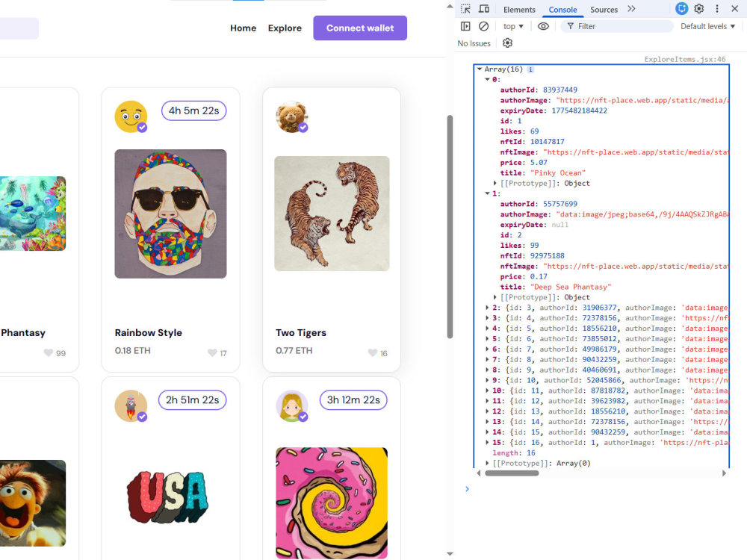Expand Prototype of item 1 object
This screenshot has width=747, height=560.
coord(495,297)
